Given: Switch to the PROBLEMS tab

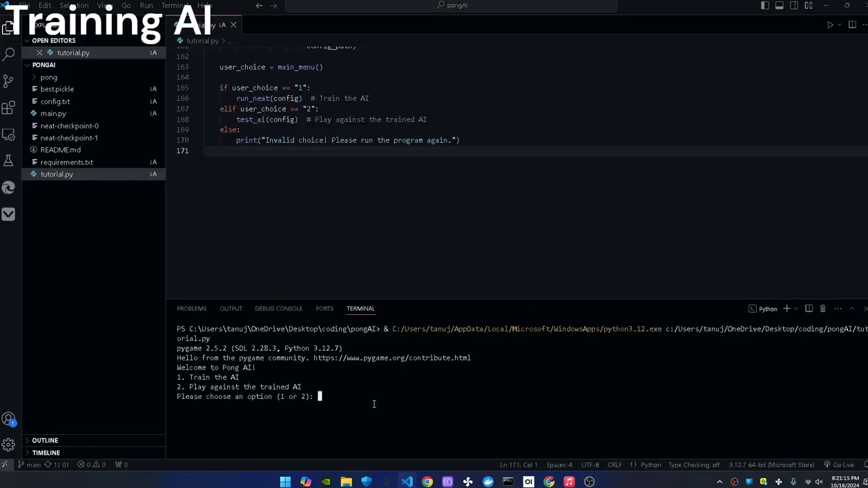Looking at the screenshot, I should (191, 309).
